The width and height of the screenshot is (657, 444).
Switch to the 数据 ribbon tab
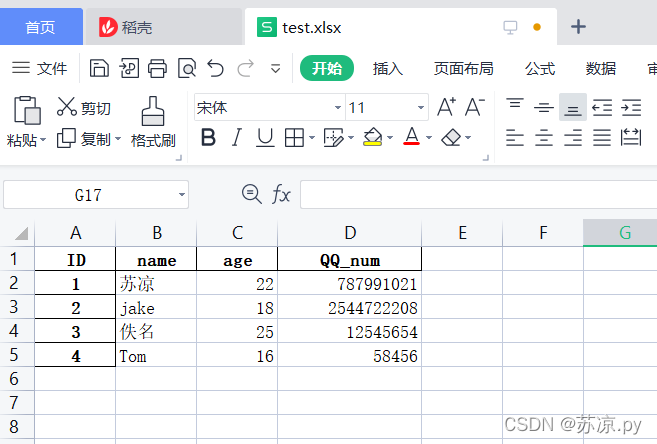pos(600,68)
